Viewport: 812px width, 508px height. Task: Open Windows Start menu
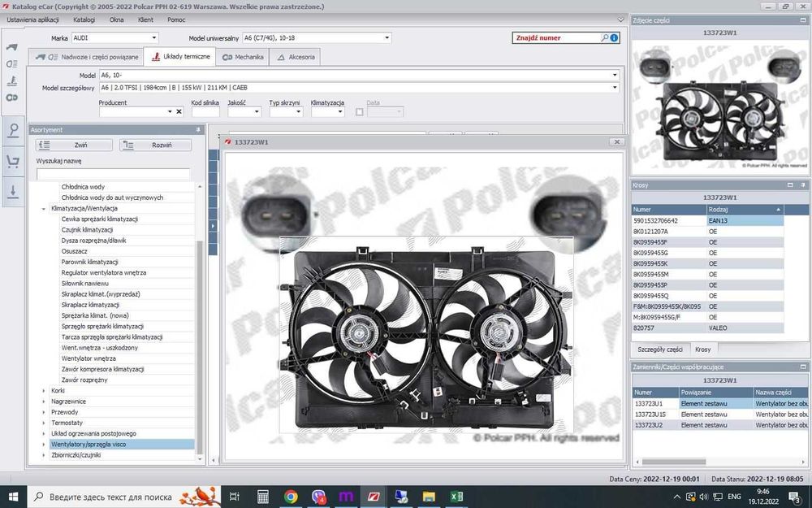pyautogui.click(x=13, y=497)
